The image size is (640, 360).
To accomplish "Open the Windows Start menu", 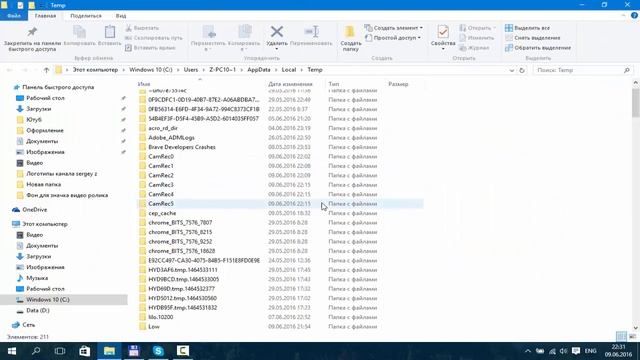I will [12, 351].
